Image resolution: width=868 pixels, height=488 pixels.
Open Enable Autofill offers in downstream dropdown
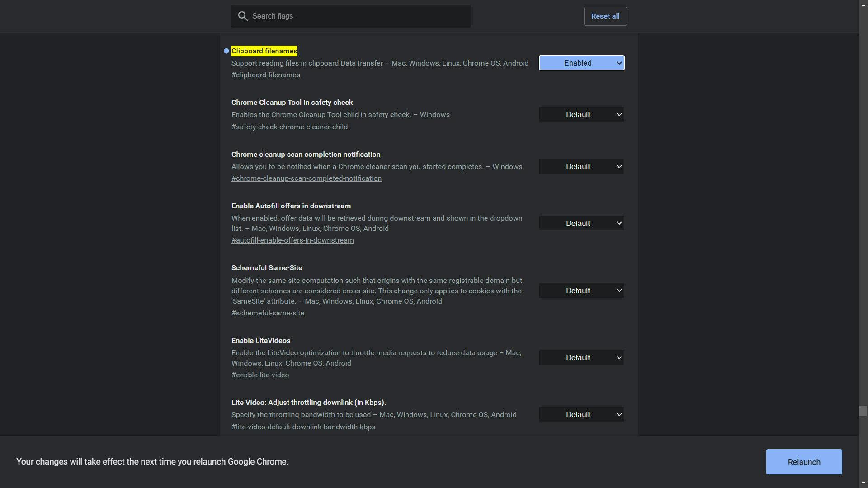[x=581, y=223]
